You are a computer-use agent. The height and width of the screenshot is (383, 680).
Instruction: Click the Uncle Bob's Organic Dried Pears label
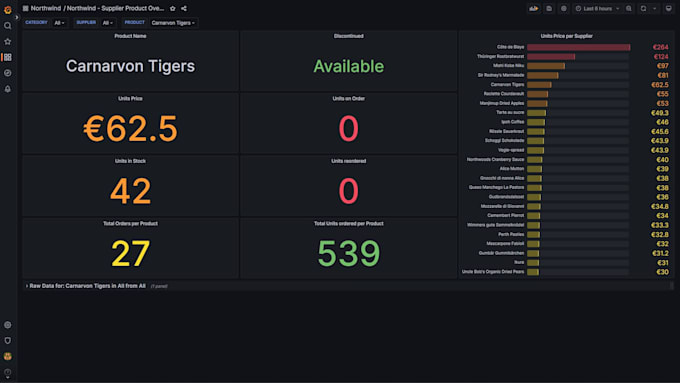tap(493, 272)
